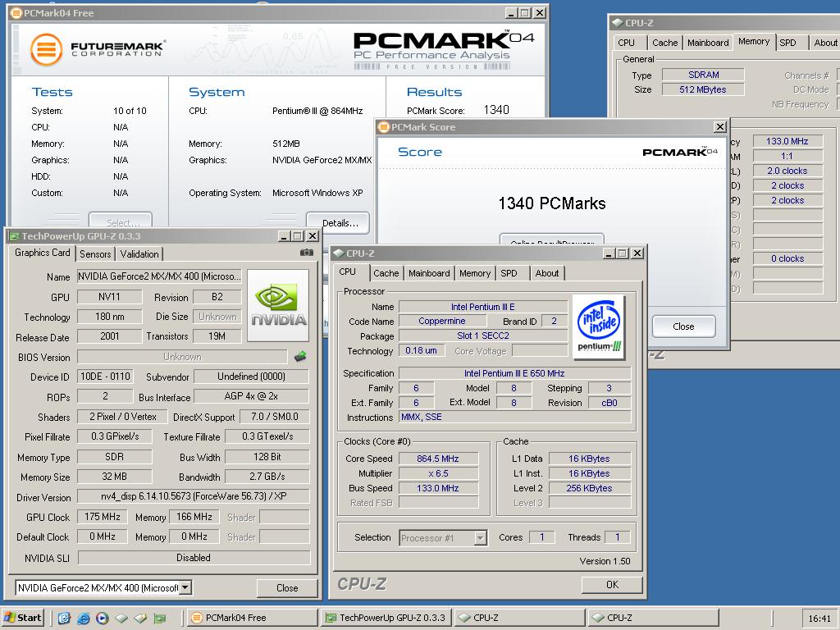This screenshot has width=840, height=630.
Task: Click the Level 2 256 KBytes value
Action: (x=589, y=488)
